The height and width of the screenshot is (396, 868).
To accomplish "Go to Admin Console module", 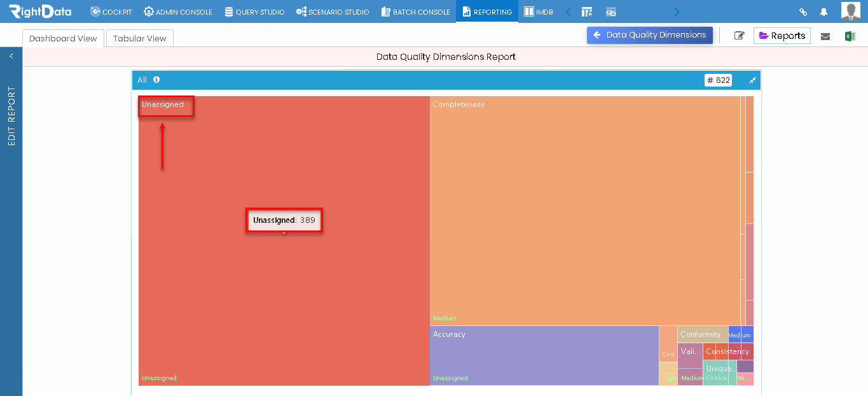I will point(178,11).
